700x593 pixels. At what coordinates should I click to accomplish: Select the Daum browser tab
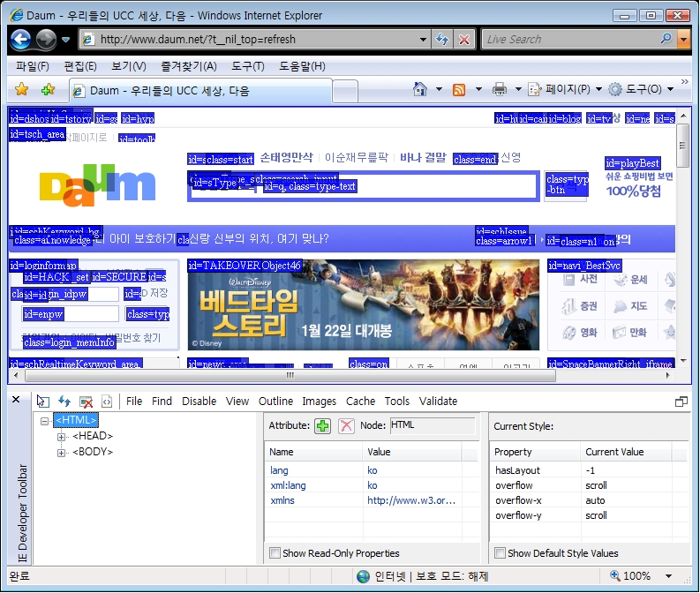pyautogui.click(x=200, y=91)
